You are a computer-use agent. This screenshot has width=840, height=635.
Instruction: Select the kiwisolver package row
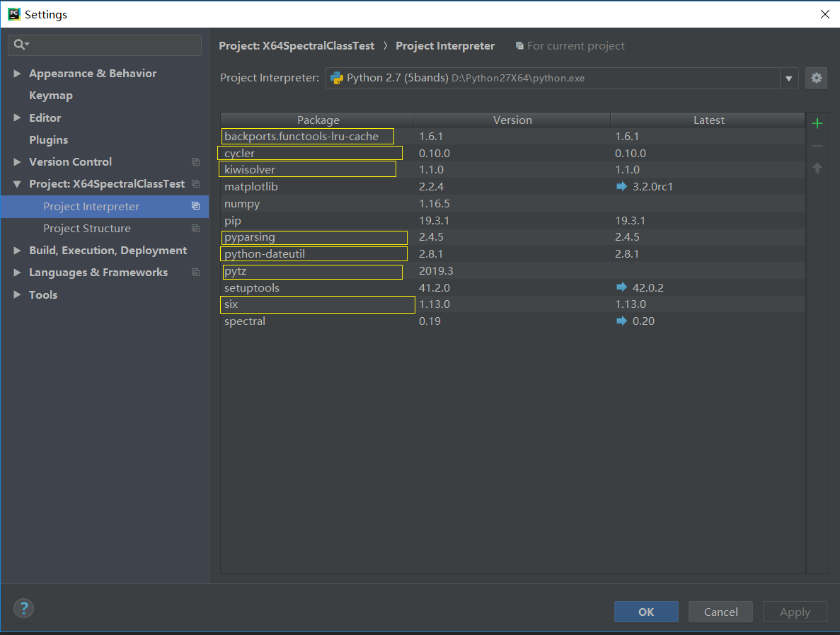click(512, 170)
